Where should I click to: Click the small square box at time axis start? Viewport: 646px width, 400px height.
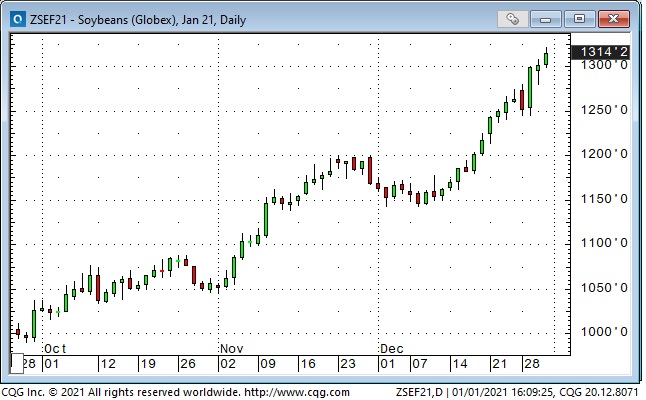pos(17,363)
